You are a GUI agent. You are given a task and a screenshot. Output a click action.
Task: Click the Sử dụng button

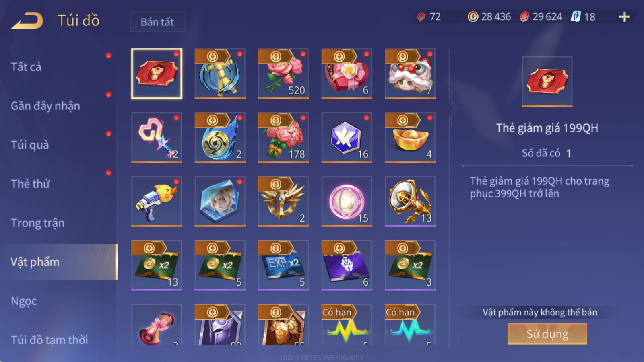tap(547, 334)
